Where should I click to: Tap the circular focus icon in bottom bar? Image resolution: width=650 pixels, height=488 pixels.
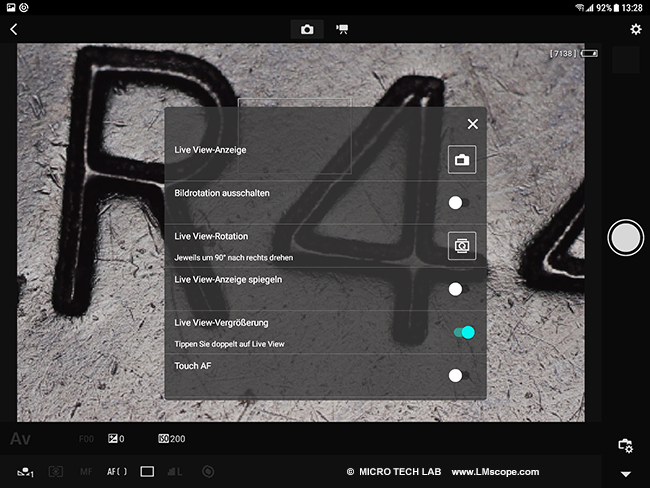coord(208,471)
